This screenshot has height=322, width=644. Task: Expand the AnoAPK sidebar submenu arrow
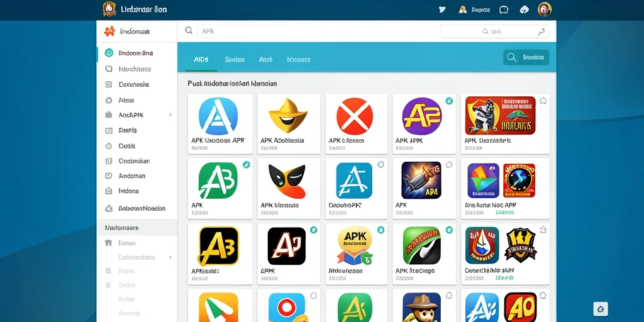170,115
